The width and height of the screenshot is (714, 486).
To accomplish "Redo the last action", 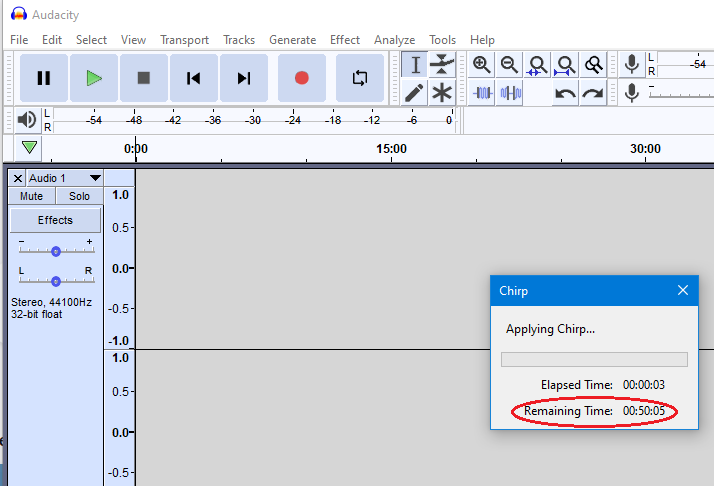I will click(593, 93).
